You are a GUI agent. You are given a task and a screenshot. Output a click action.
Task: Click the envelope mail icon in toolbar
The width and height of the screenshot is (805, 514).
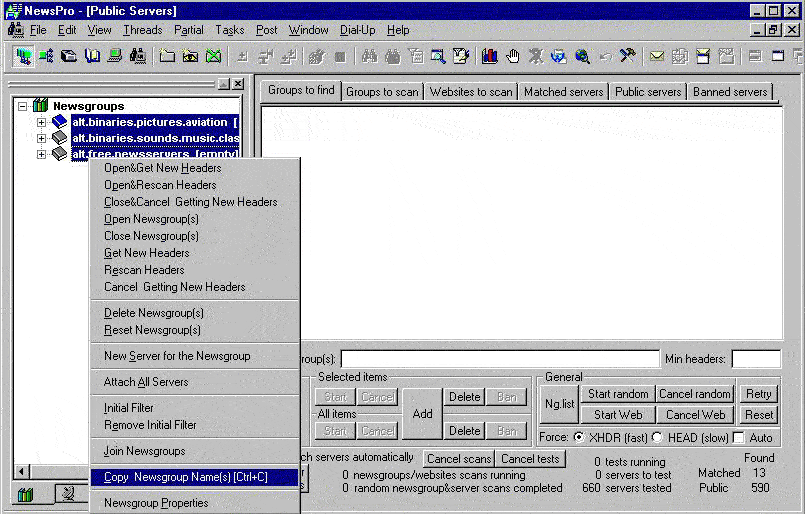click(657, 56)
